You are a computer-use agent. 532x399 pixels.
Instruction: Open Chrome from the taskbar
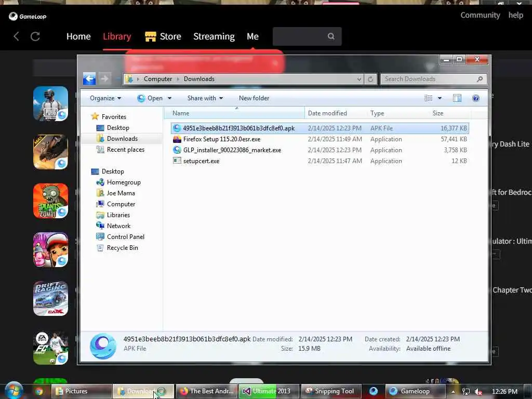point(39,391)
